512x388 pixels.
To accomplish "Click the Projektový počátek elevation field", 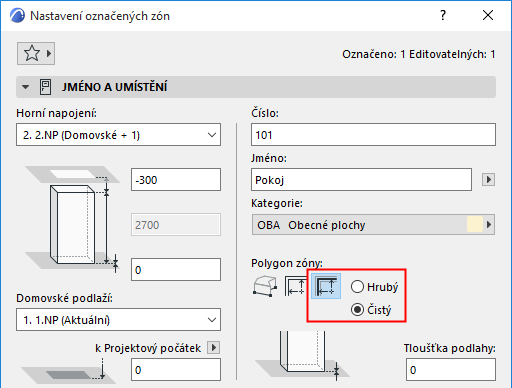I will click(x=176, y=370).
